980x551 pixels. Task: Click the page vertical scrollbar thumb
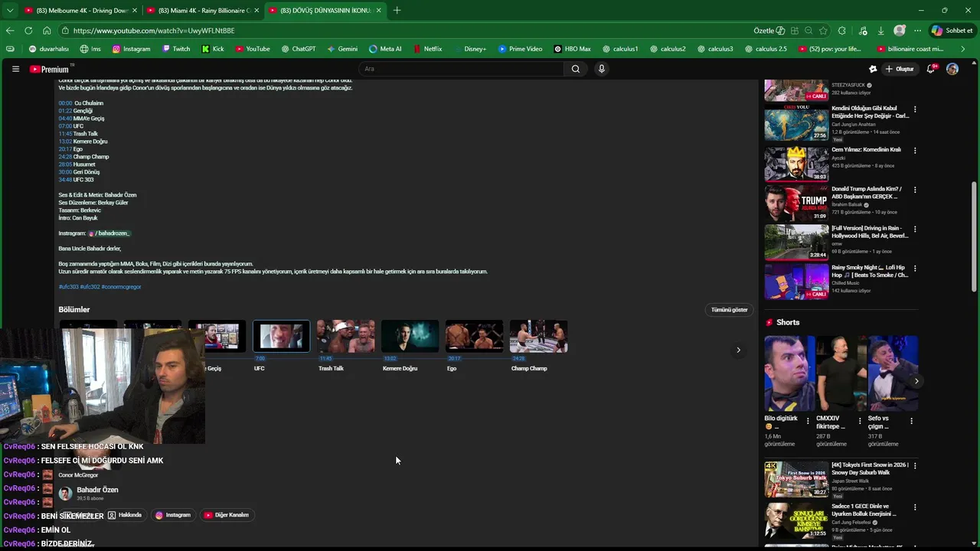tap(974, 237)
